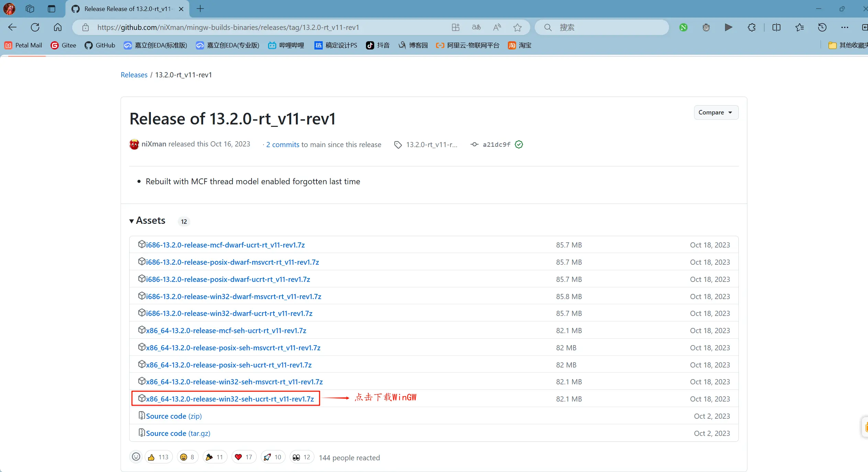Add this page to favorites star

click(518, 27)
